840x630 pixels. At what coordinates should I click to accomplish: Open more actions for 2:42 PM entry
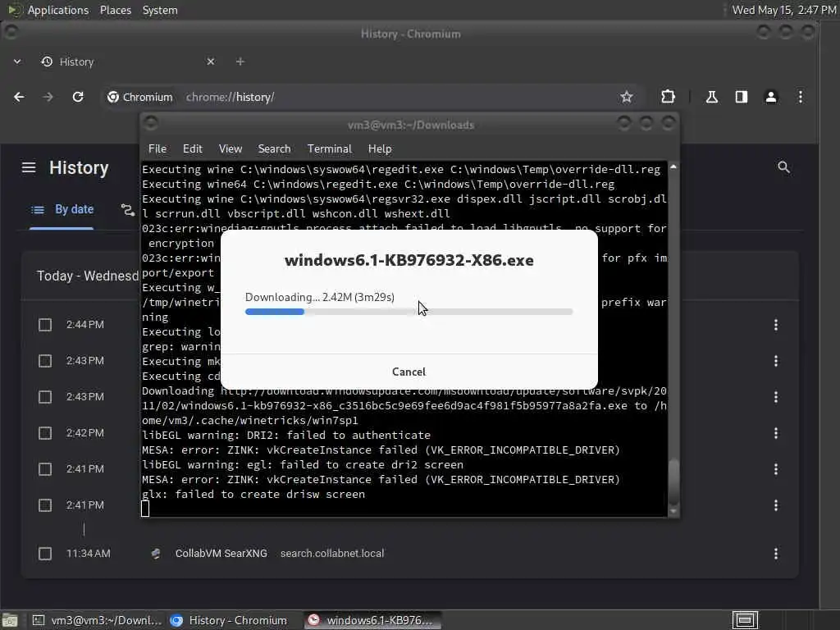pos(776,433)
